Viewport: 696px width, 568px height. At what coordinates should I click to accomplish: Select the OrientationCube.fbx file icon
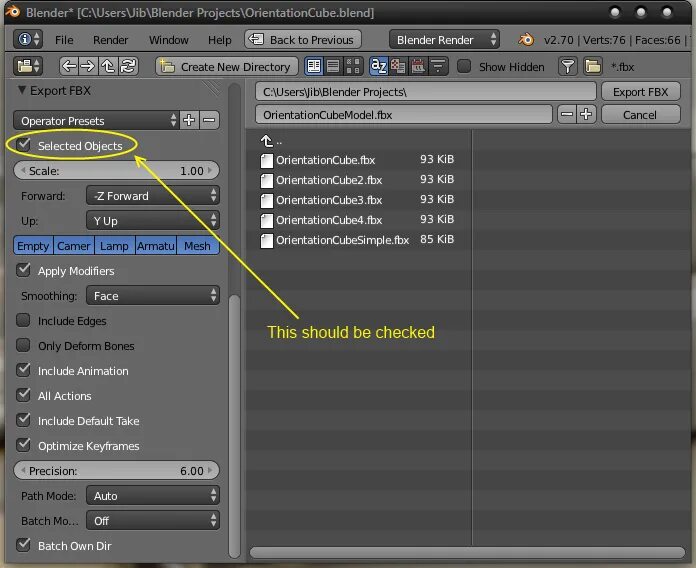coord(267,160)
